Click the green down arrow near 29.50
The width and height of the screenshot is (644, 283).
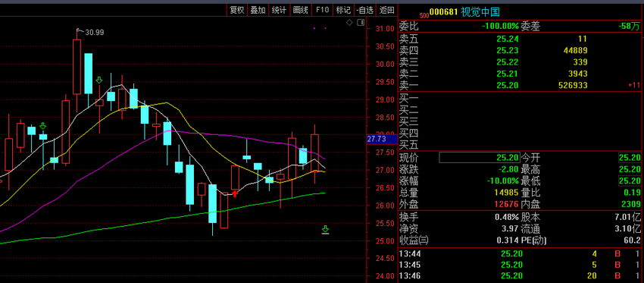point(99,80)
